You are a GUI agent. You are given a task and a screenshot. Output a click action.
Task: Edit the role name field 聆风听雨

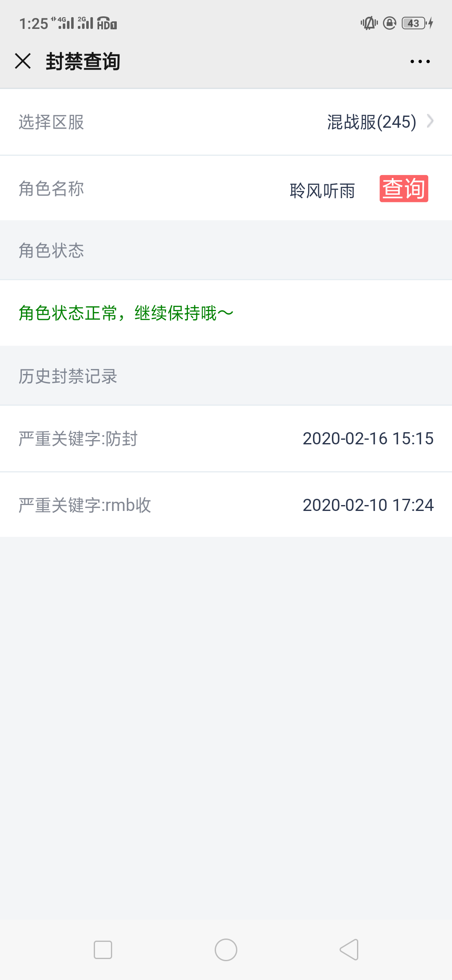(322, 191)
